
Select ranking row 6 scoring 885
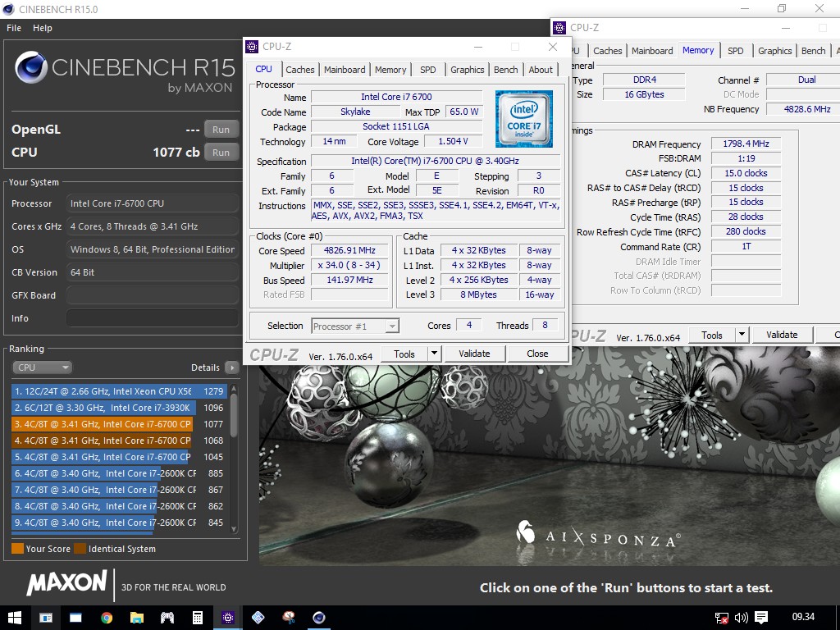pyautogui.click(x=119, y=473)
